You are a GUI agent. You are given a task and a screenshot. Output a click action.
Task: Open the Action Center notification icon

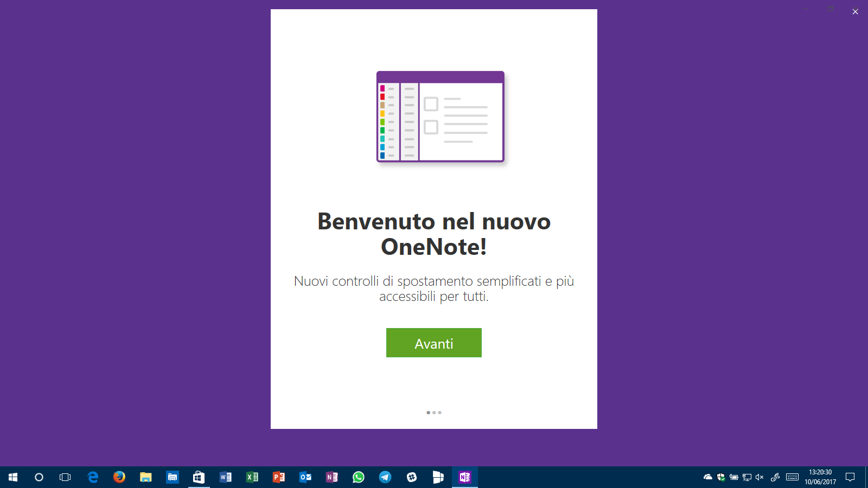(850, 477)
